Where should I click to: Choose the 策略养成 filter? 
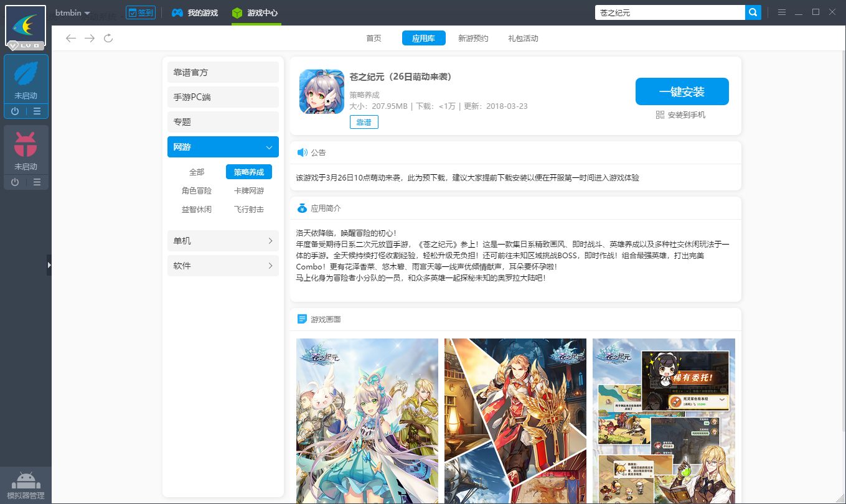[249, 172]
